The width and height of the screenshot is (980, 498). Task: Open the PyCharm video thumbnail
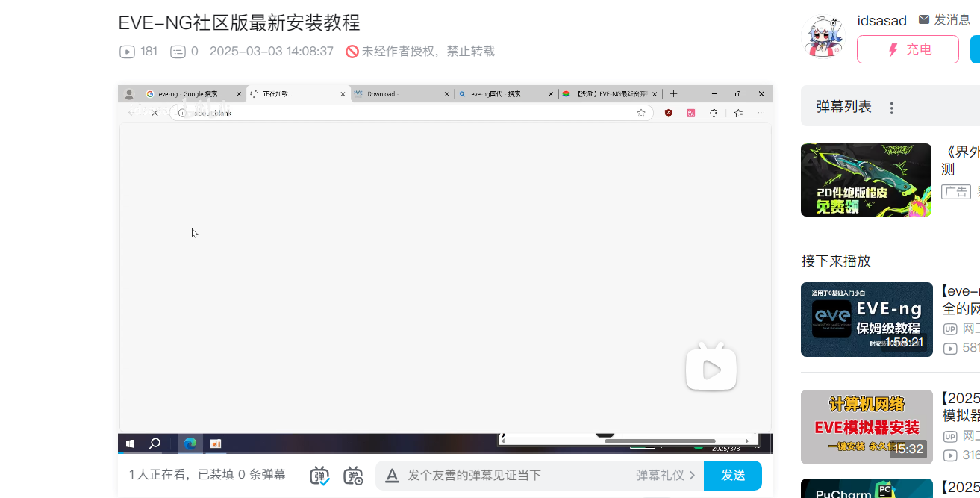(x=867, y=488)
